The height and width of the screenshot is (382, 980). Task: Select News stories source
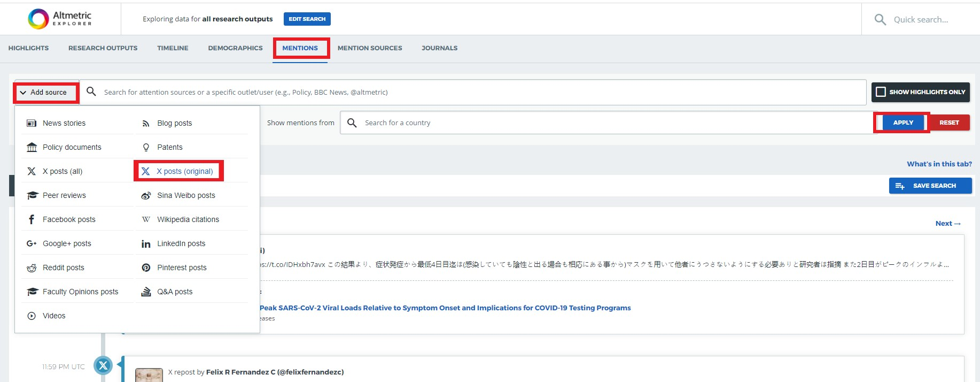[x=64, y=123]
